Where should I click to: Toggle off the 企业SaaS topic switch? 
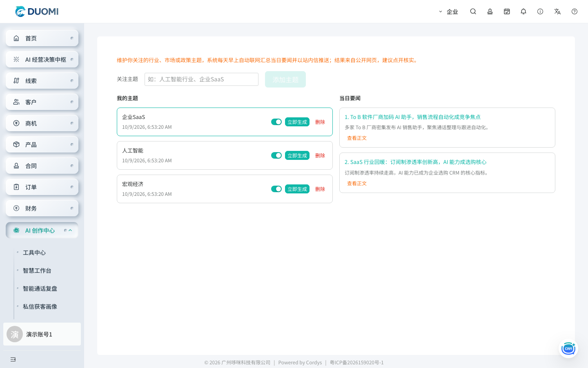276,122
